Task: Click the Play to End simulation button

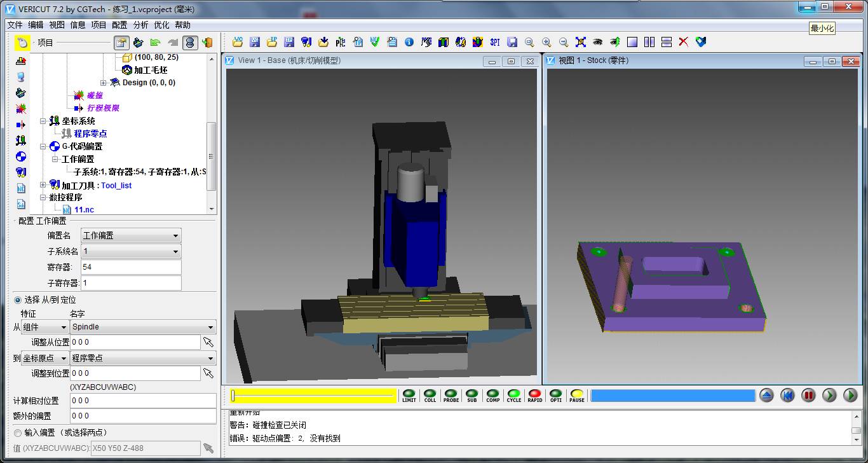Action: tap(850, 396)
